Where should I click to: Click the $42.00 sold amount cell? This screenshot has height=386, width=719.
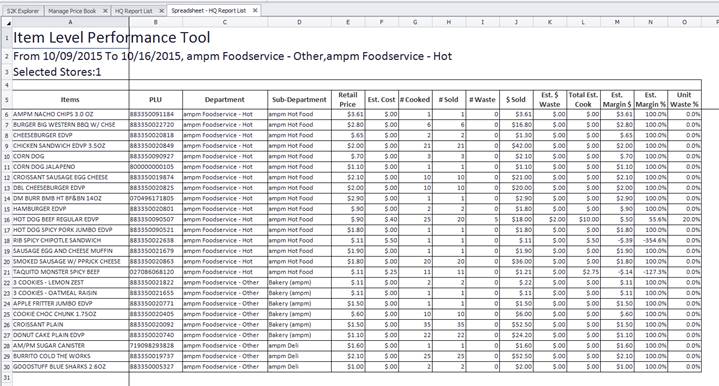click(516, 146)
